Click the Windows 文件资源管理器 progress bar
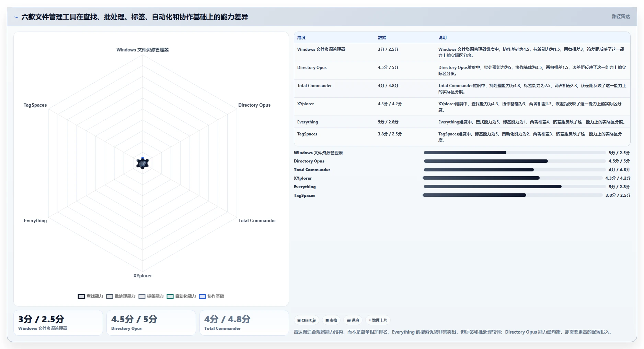 tap(515, 153)
